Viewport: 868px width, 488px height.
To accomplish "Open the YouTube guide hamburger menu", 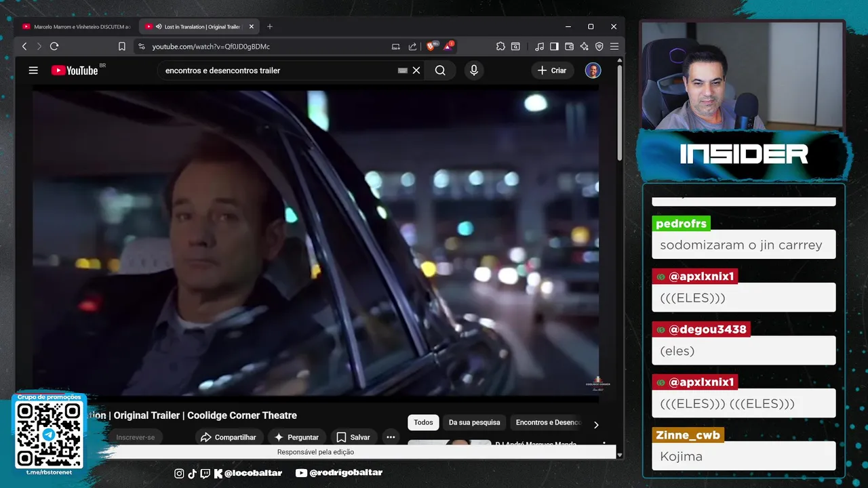I will pyautogui.click(x=33, y=70).
